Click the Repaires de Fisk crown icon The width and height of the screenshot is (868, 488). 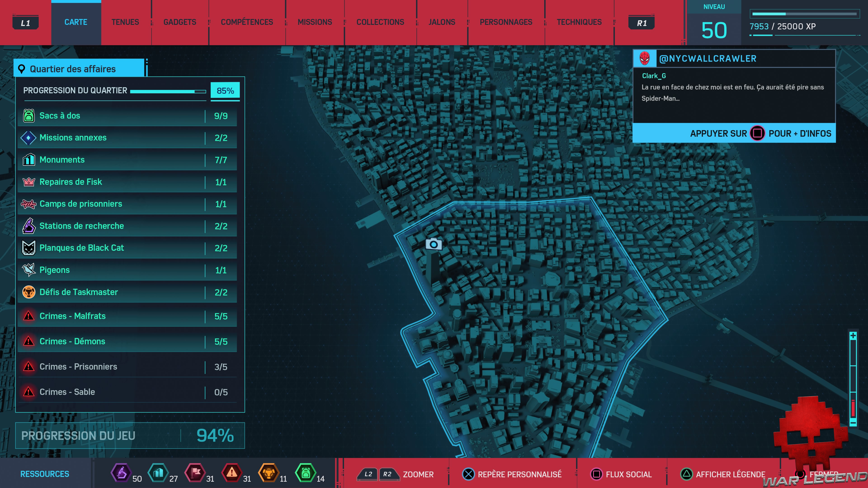click(x=29, y=182)
